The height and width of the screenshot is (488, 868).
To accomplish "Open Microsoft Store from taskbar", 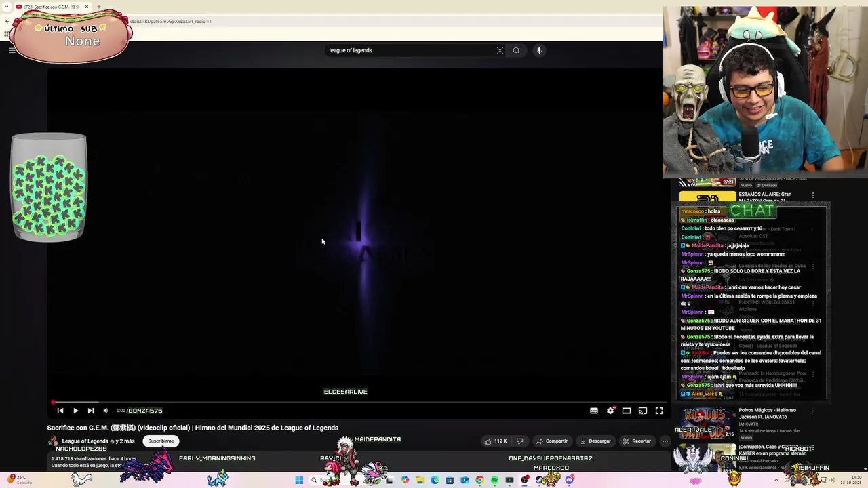I will click(450, 480).
